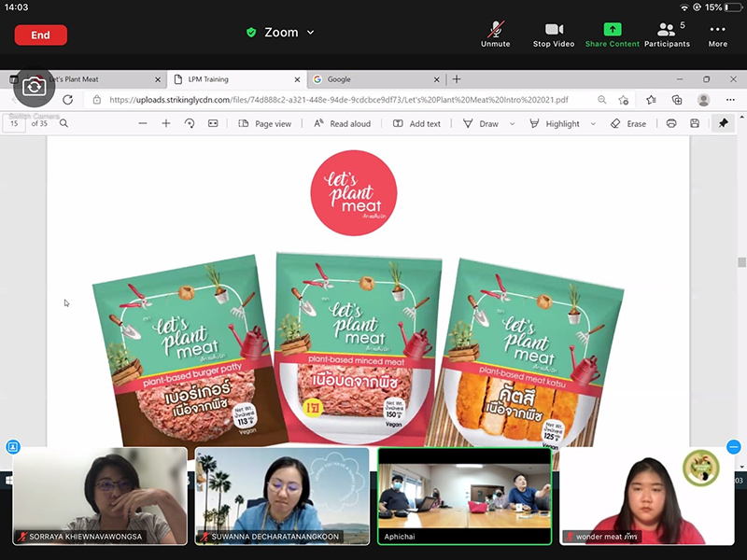
Task: Select the Erase tool
Action: click(x=627, y=124)
